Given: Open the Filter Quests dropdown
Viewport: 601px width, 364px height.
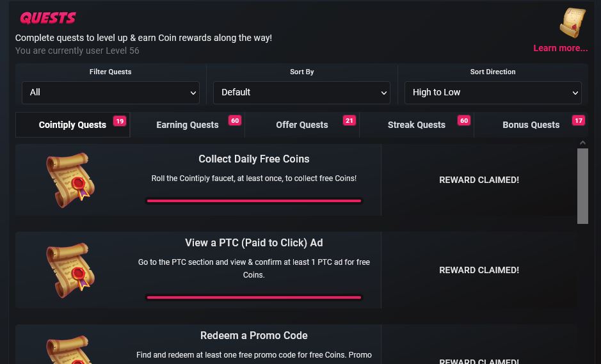Looking at the screenshot, I should click(110, 92).
